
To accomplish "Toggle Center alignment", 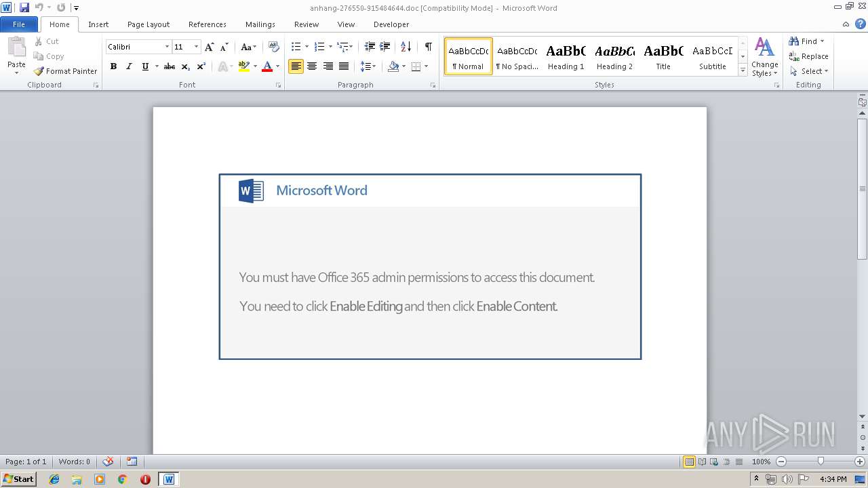I will tap(312, 66).
